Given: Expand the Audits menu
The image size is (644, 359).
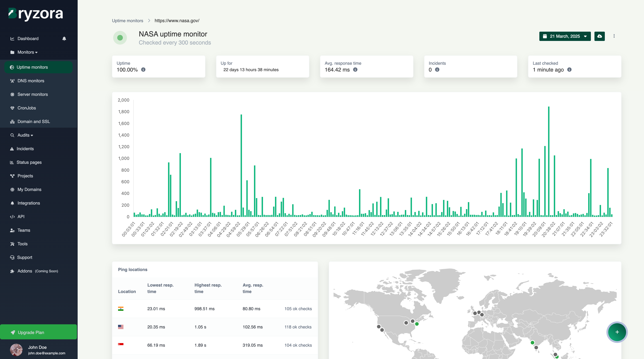Looking at the screenshot, I should point(25,135).
